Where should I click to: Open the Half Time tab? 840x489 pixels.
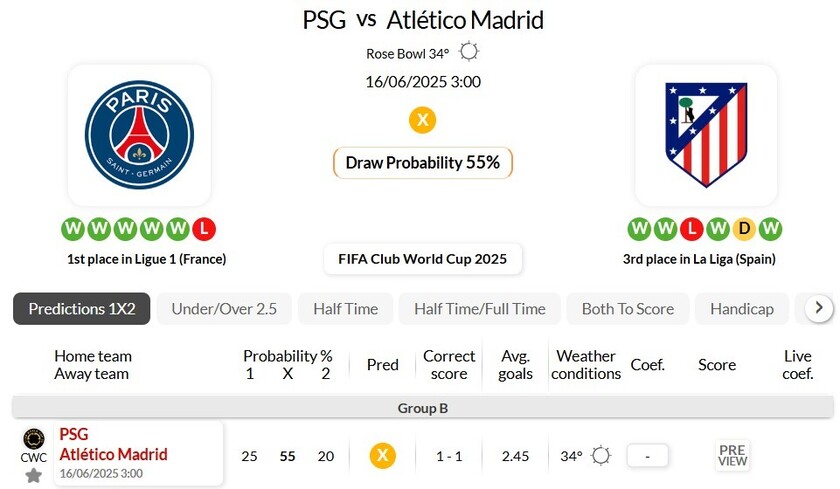click(346, 309)
